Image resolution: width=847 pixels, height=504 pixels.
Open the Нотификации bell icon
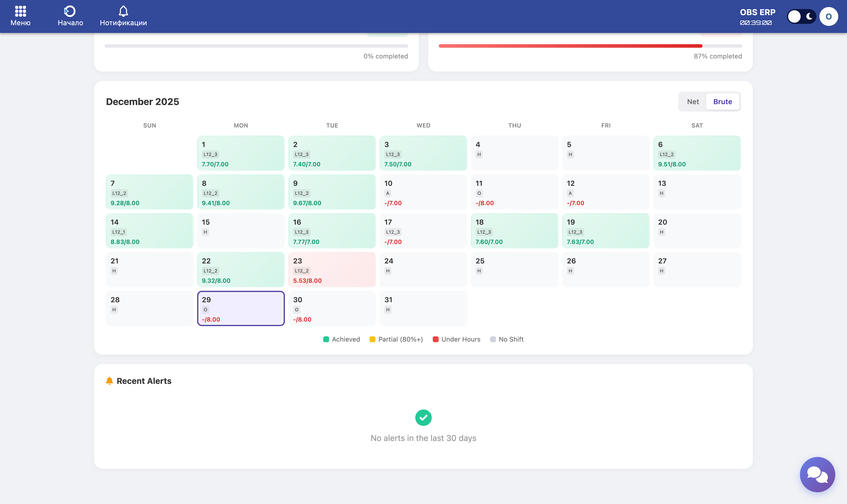coord(123,11)
